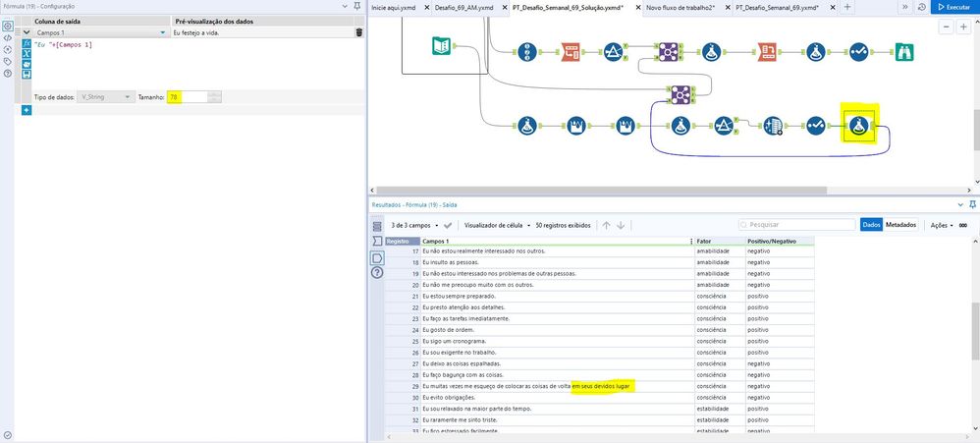The height and width of the screenshot is (443, 980).
Task: Select the Record ID tool on canvas
Action: (527, 52)
